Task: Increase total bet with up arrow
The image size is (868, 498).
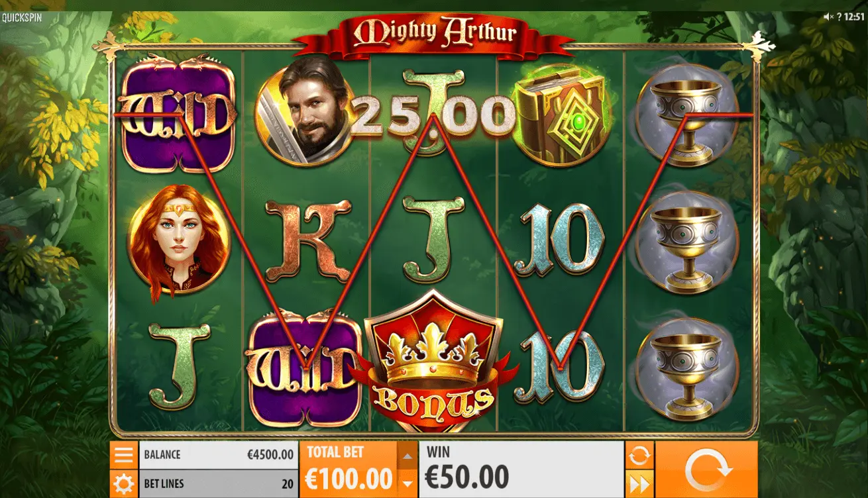Action: click(407, 456)
